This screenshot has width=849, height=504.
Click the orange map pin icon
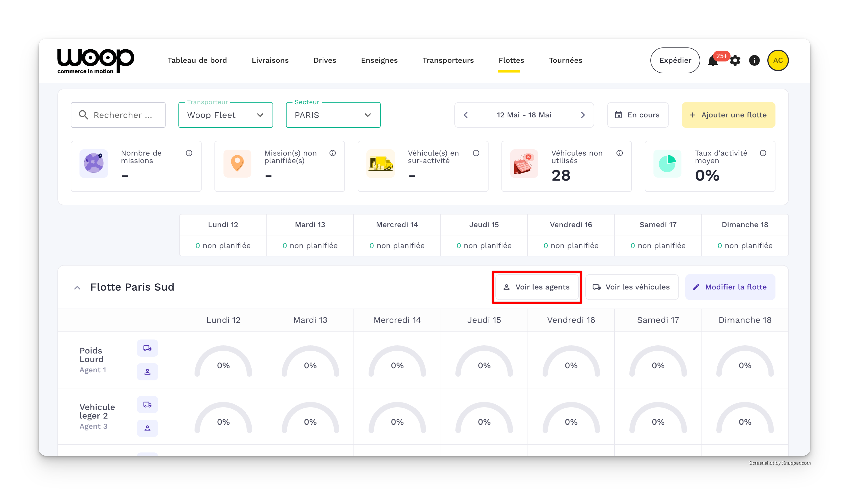[x=237, y=163]
